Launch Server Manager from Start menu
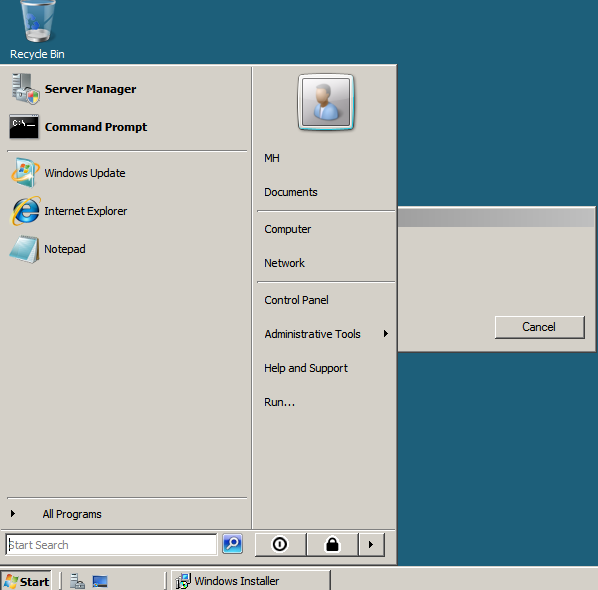This screenshot has height=590, width=598. coord(126,89)
